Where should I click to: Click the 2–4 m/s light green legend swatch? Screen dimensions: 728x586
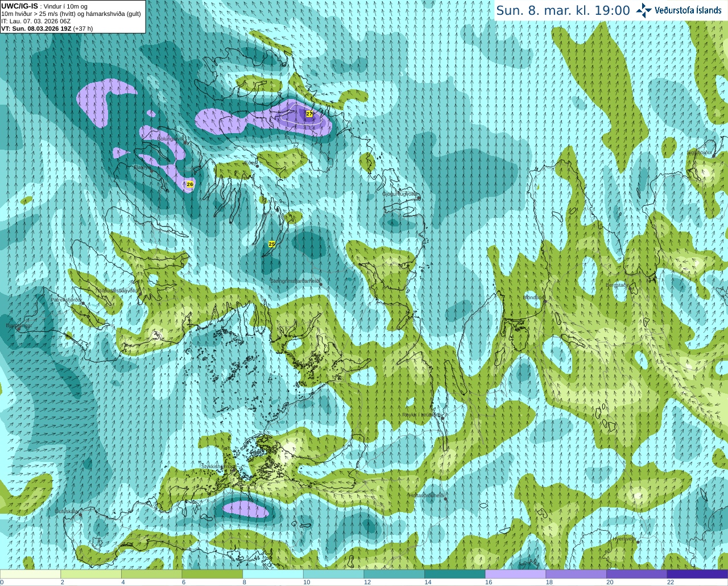pyautogui.click(x=91, y=574)
